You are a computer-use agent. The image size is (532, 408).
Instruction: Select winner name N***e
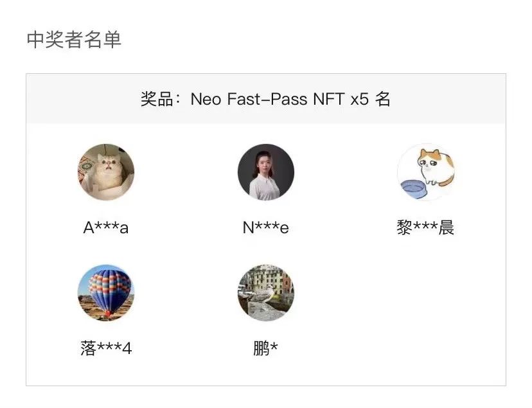point(266,228)
